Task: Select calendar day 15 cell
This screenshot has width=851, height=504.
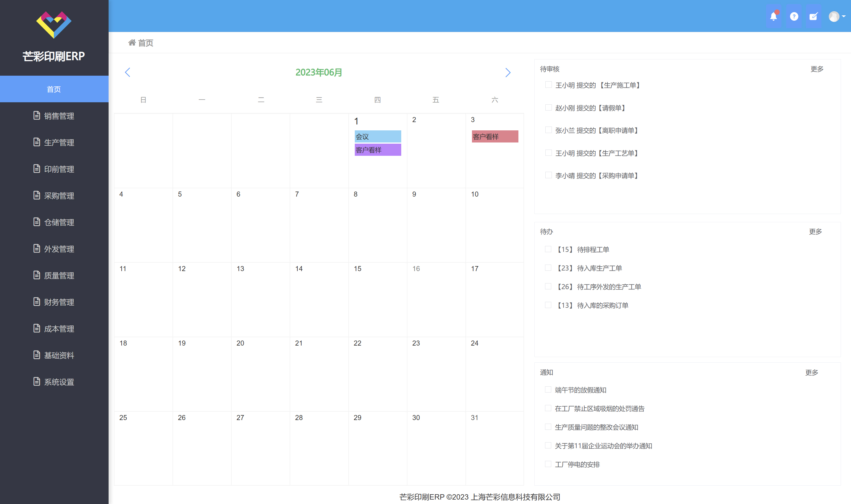Action: 377,299
